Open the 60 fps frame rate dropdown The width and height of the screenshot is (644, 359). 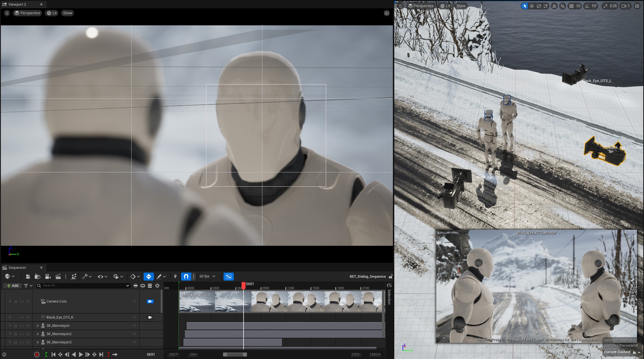(x=207, y=276)
